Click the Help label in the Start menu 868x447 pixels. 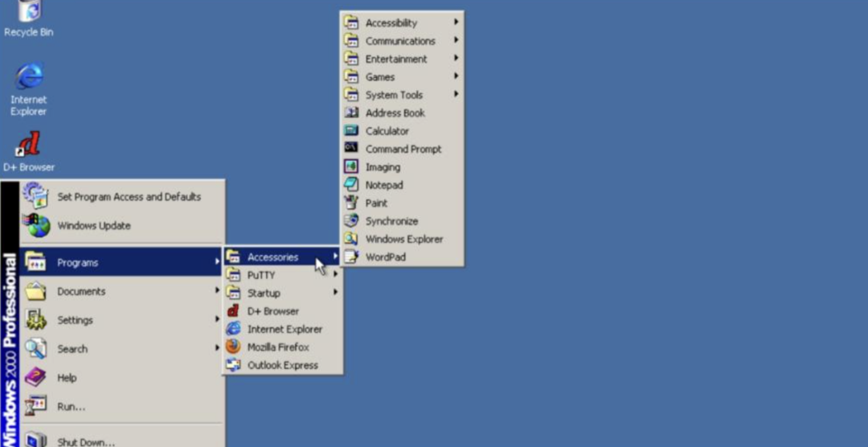tap(67, 378)
